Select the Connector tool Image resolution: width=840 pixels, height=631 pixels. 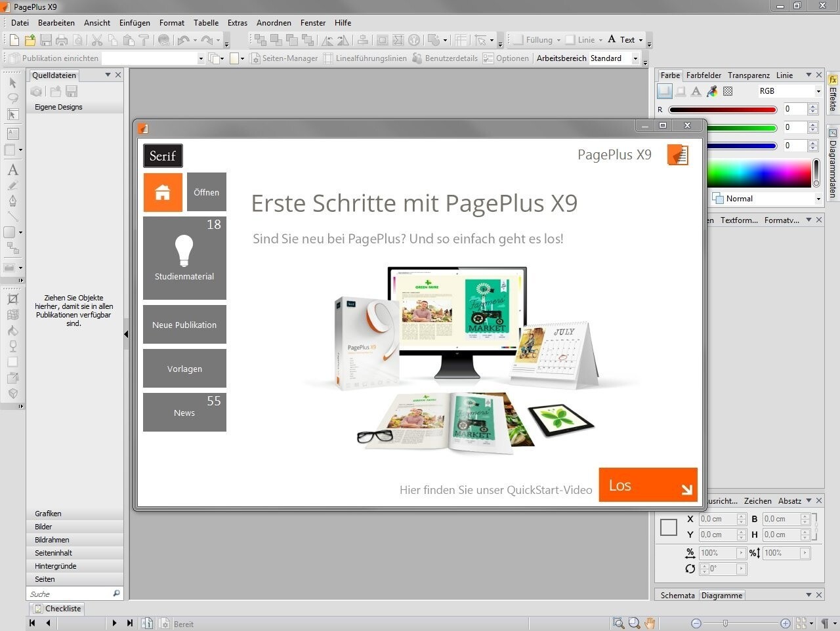point(12,248)
